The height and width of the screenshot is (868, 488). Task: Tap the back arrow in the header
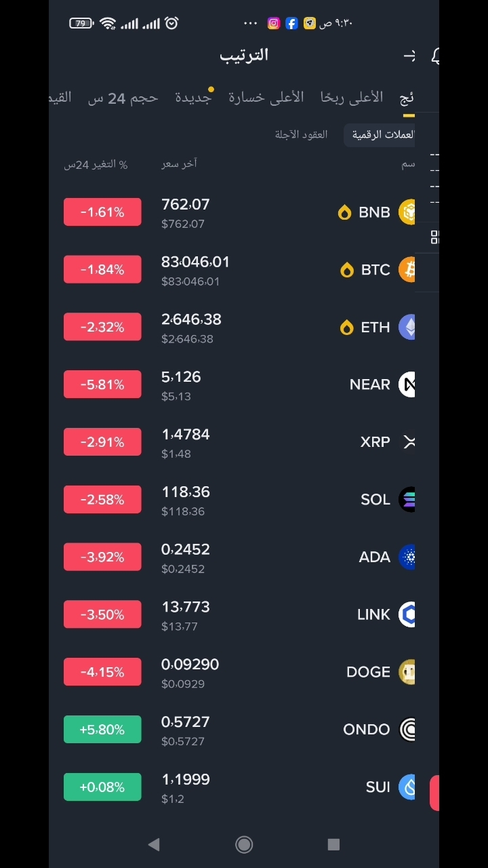409,56
